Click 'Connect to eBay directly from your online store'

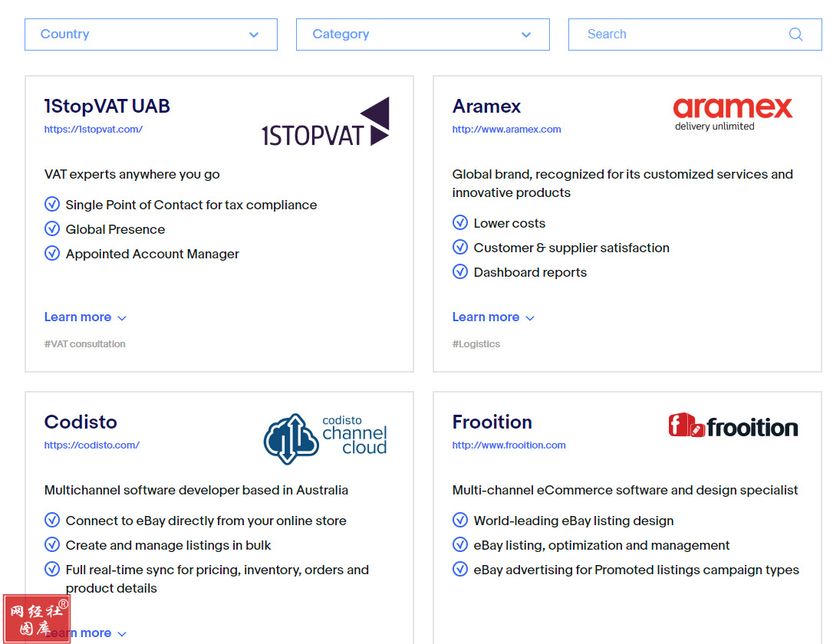[x=206, y=521]
